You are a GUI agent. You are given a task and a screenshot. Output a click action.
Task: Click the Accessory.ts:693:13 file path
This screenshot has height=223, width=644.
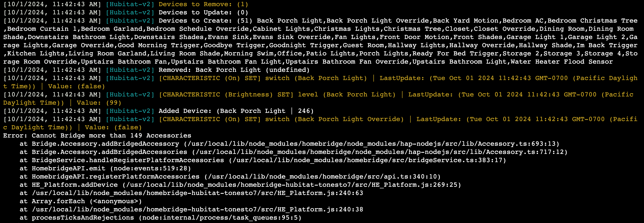(x=371, y=144)
